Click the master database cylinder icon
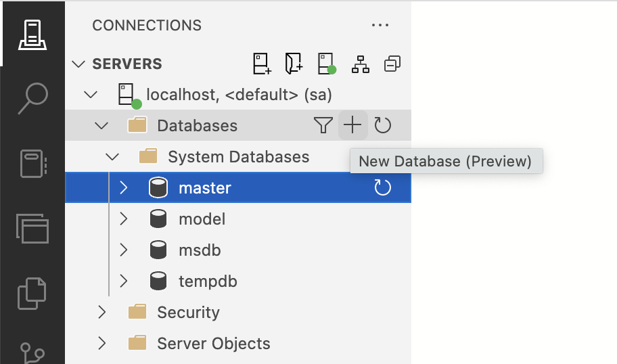The height and width of the screenshot is (364, 617). tap(158, 187)
